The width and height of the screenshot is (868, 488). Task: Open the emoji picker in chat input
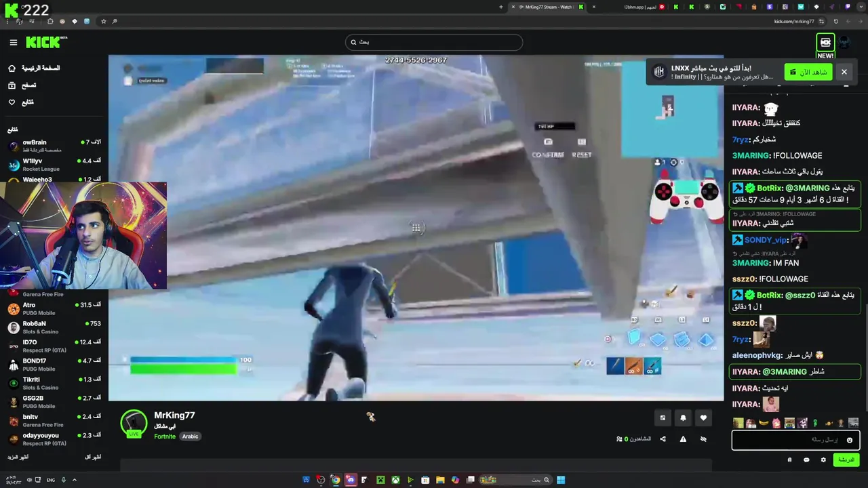click(x=849, y=440)
